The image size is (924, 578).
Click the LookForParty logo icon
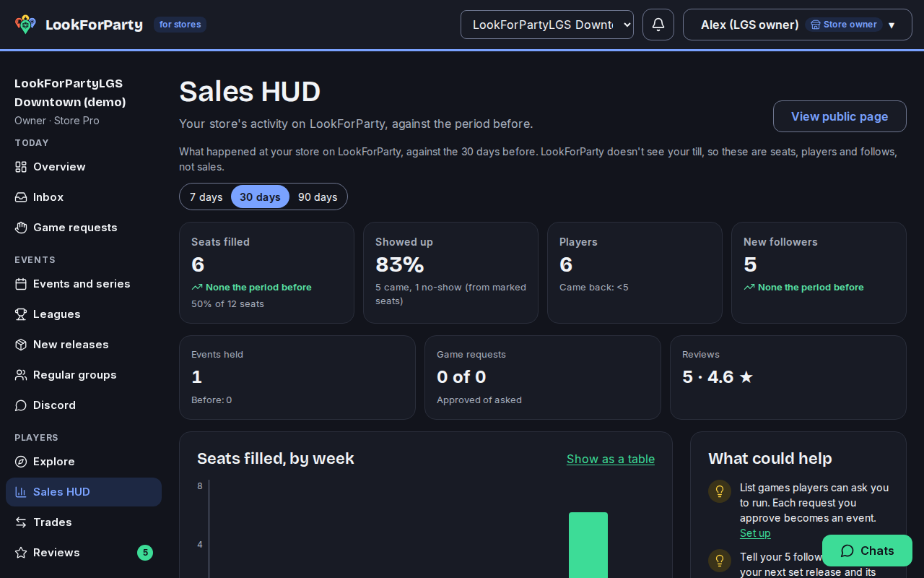coord(25,25)
